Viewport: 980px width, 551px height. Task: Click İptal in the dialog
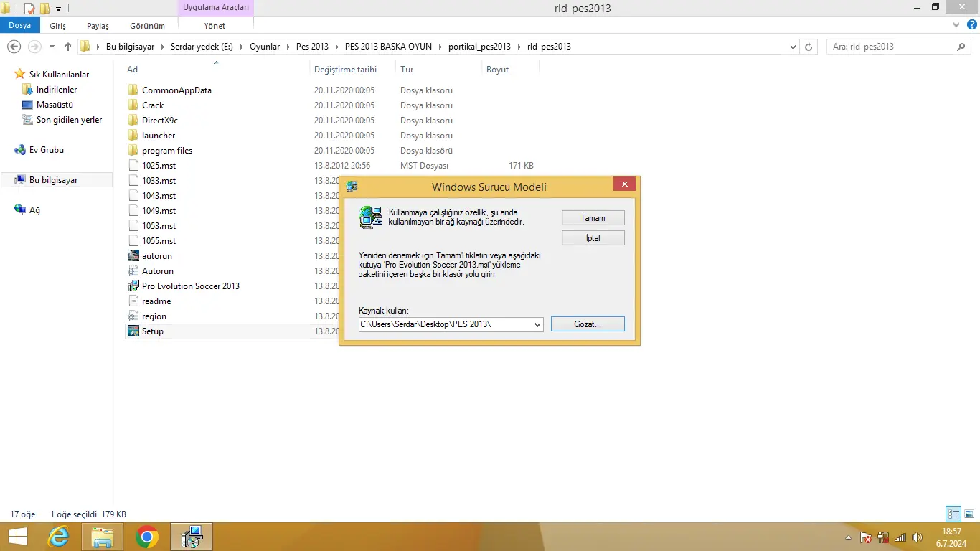pyautogui.click(x=593, y=237)
